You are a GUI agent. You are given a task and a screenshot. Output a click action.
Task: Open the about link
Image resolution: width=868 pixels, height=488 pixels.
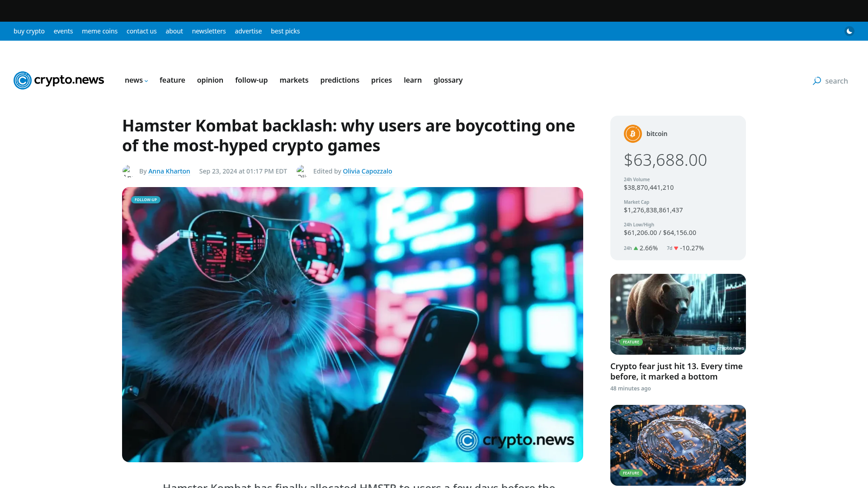tap(174, 31)
